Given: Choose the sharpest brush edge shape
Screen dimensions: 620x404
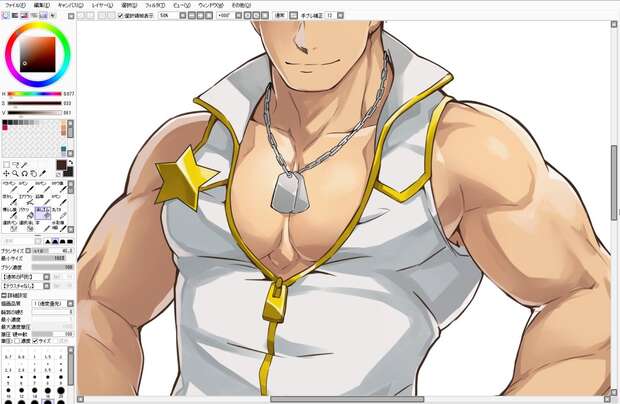Looking at the screenshot, I should (x=48, y=241).
